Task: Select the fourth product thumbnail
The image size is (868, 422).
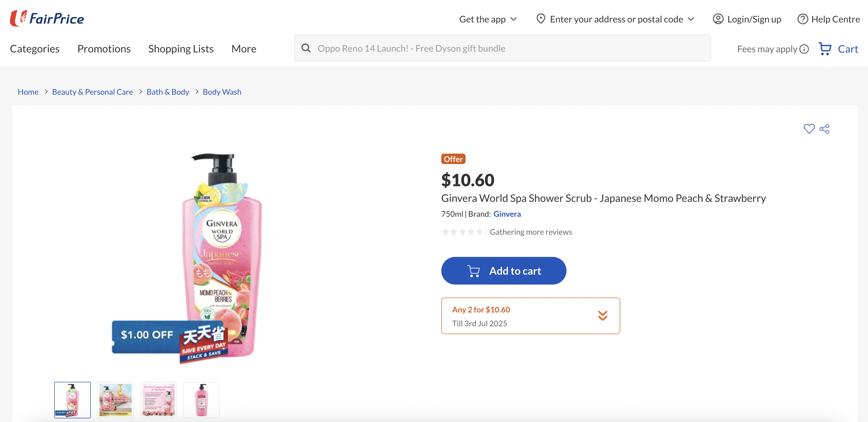Action: click(202, 400)
